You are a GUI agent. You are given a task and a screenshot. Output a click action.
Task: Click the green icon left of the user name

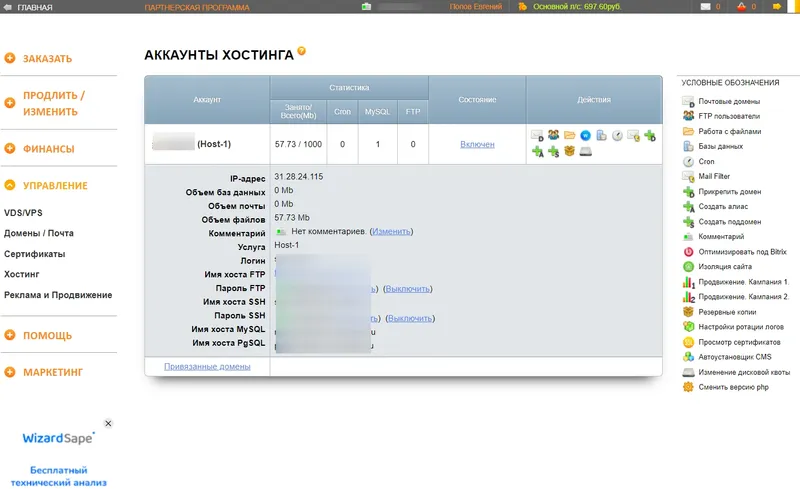tap(366, 7)
